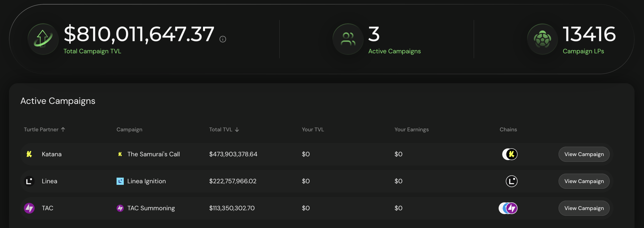View Campaign for Linea

pos(584,181)
